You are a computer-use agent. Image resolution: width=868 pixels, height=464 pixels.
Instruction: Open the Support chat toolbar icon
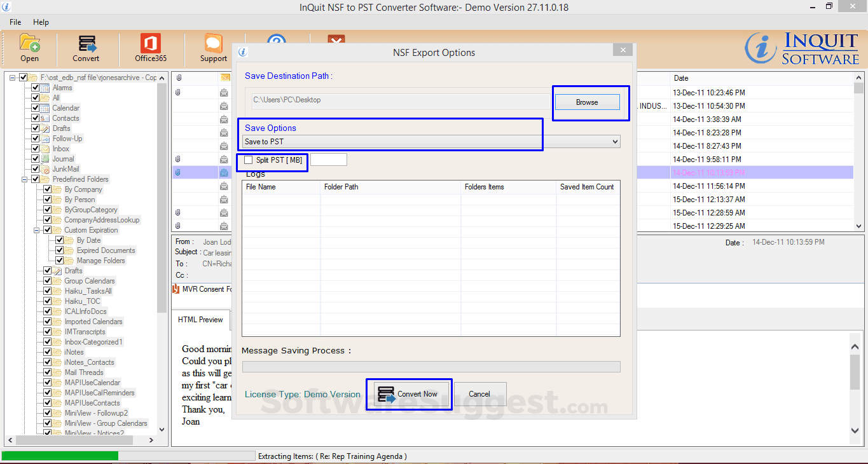(213, 43)
